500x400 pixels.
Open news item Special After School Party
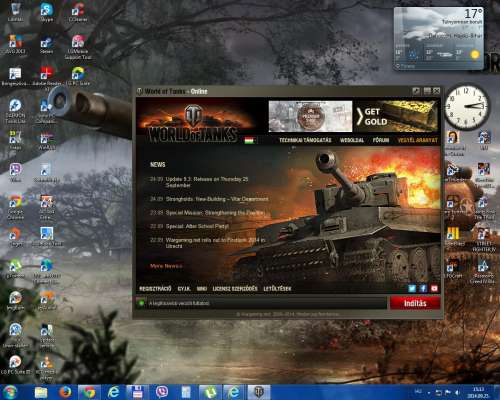pos(197,226)
